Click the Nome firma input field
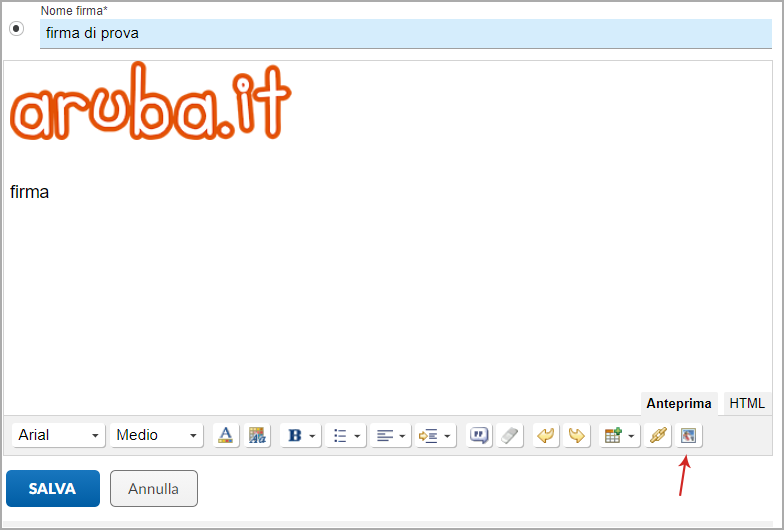This screenshot has height=530, width=784. click(x=406, y=34)
